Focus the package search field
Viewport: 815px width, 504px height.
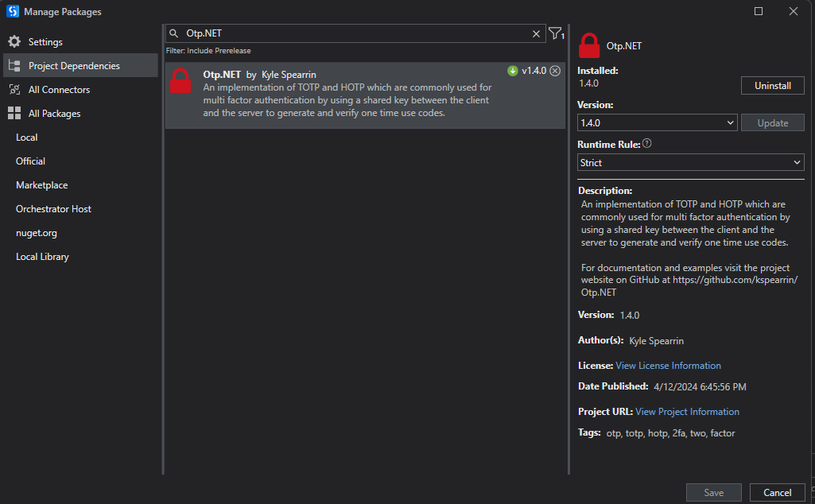[356, 33]
